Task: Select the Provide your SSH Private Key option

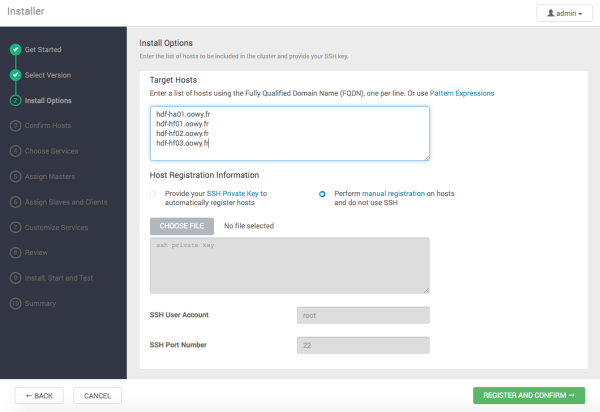Action: click(x=153, y=192)
